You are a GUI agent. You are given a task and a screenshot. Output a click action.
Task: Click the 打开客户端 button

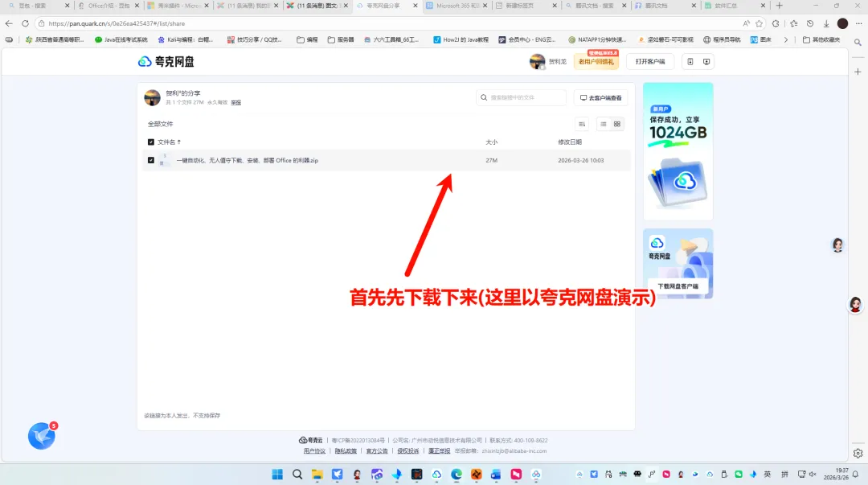click(650, 61)
